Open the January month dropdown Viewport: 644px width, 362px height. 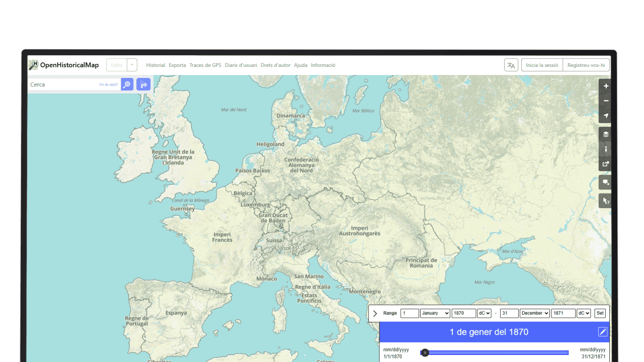(x=435, y=313)
